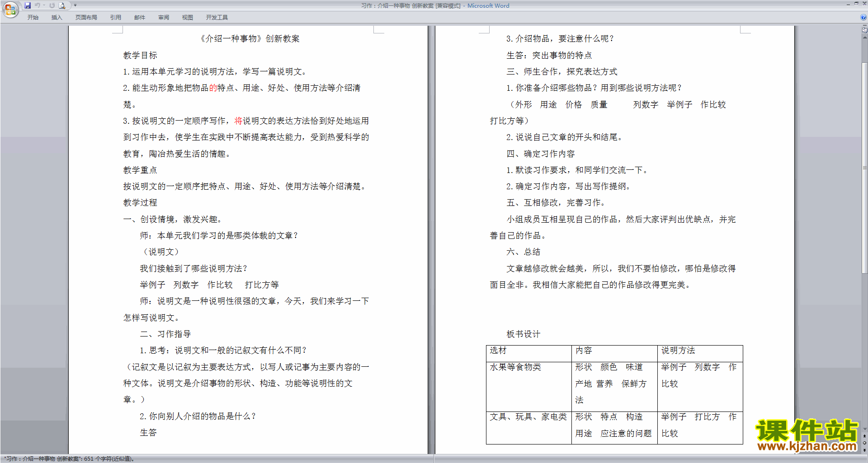Click the heading 教学过程
This screenshot has height=463, width=868.
(x=140, y=203)
